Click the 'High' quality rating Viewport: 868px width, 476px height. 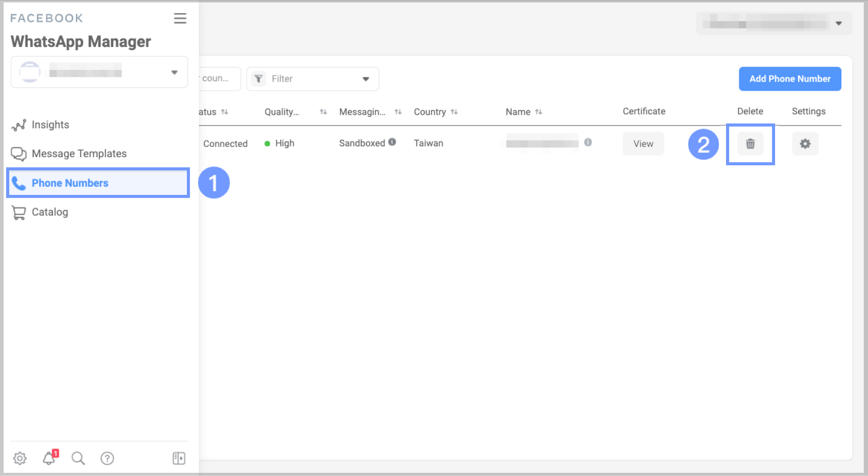(284, 143)
